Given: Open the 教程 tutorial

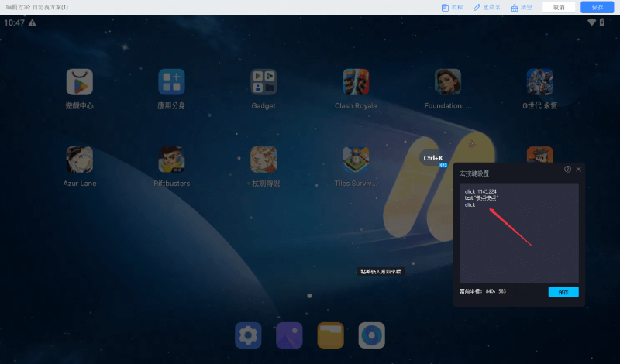Looking at the screenshot, I should tap(452, 8).
